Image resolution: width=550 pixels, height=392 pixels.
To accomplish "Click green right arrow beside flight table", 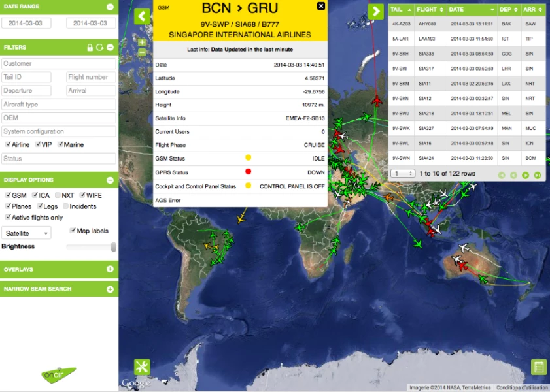I will click(x=375, y=12).
